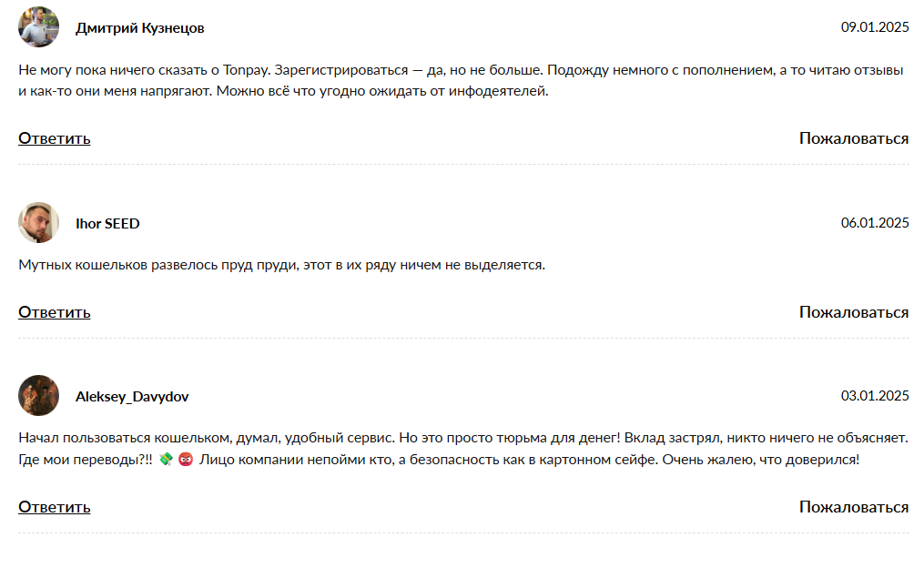
Task: Select the 06.01.2025 date stamp
Action: [x=875, y=223]
